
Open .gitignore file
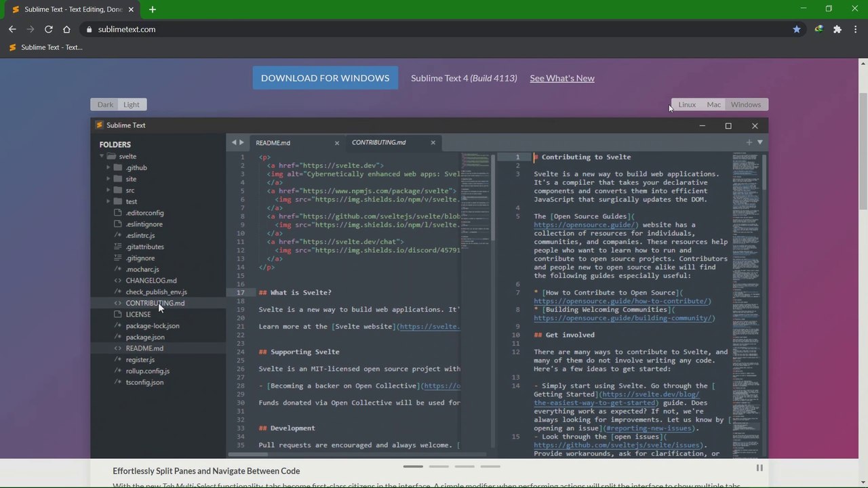coord(140,258)
